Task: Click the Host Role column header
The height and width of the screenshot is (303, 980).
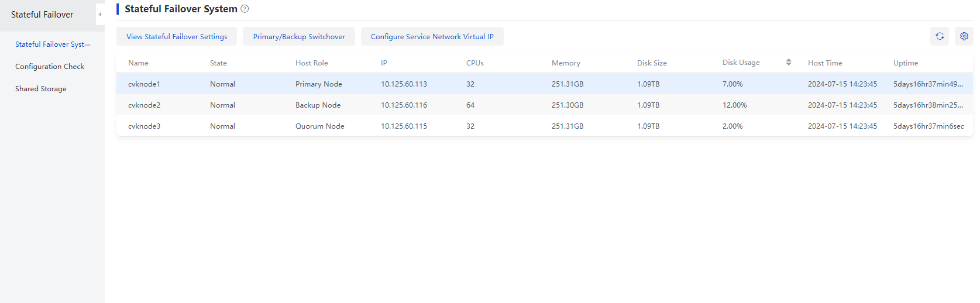Action: coord(312,63)
